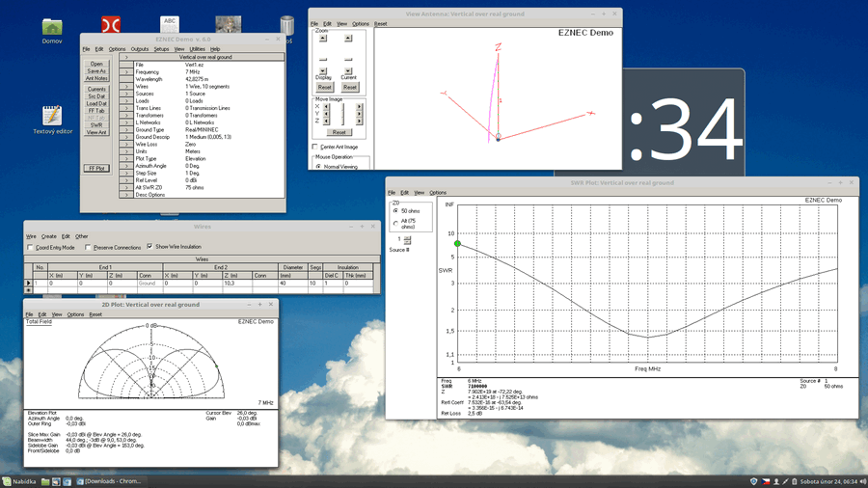
Task: Open the Setups menu in EZNEC
Action: pos(161,49)
